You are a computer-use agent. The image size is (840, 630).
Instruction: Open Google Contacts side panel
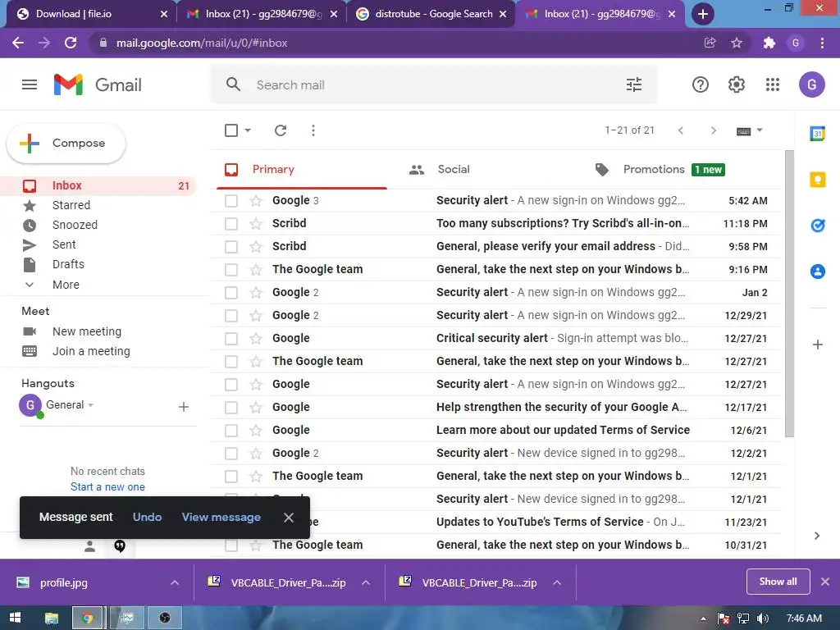pyautogui.click(x=818, y=272)
